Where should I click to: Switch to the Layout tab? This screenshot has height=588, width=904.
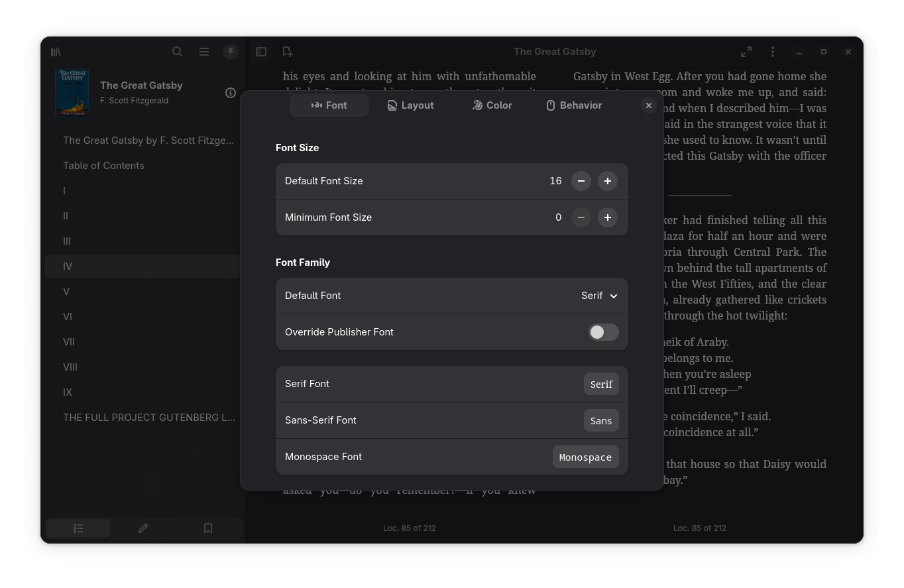tap(410, 105)
